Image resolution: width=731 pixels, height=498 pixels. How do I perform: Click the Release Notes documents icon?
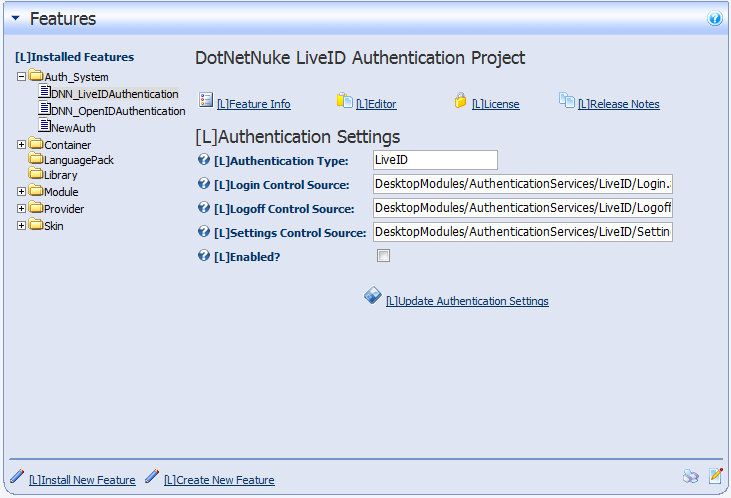tap(567, 100)
